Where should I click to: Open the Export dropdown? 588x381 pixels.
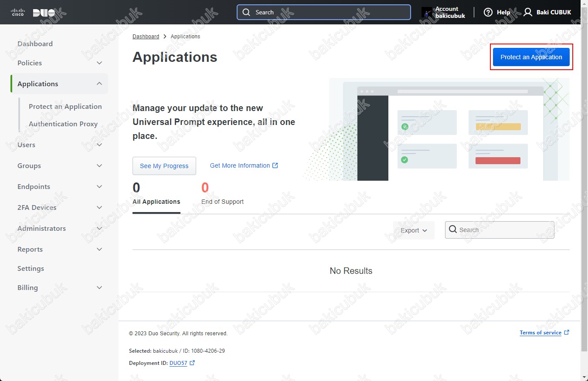click(414, 230)
